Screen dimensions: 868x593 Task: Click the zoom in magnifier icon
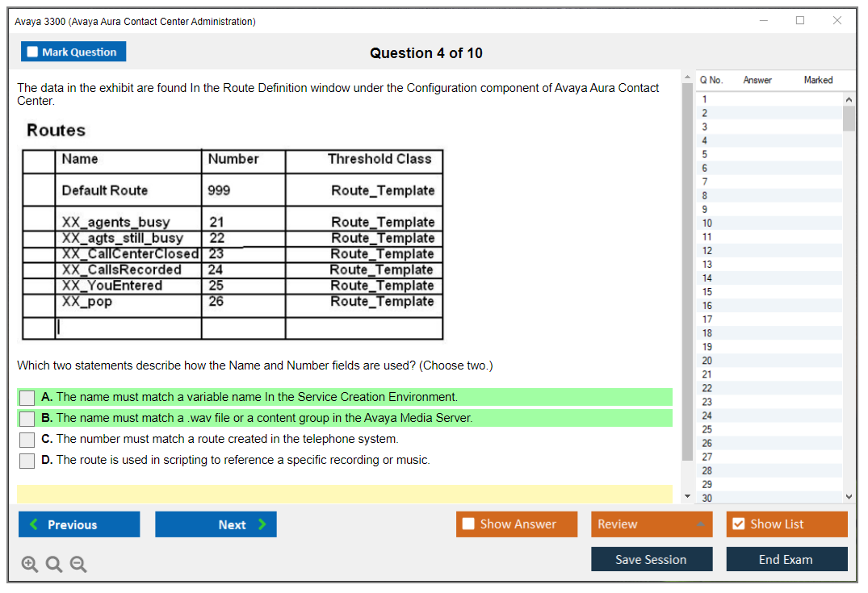(30, 565)
